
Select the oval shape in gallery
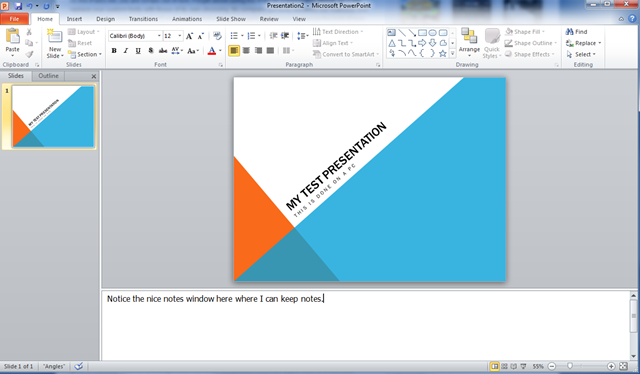click(x=433, y=33)
